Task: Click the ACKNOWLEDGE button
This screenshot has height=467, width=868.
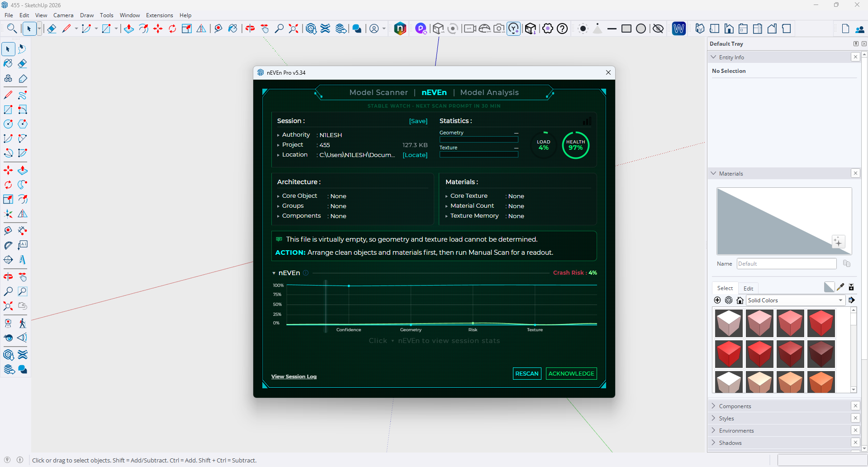Action: [x=571, y=373]
